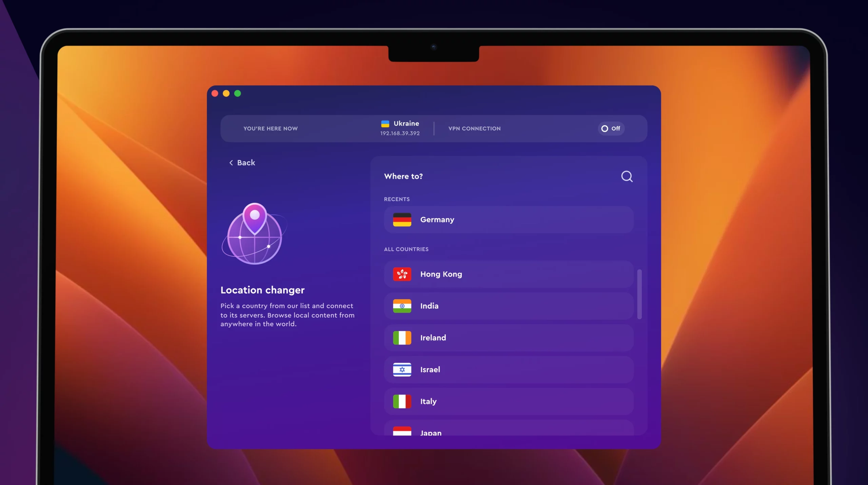The image size is (868, 485).
Task: Click the Hong Kong flag icon
Action: [402, 274]
